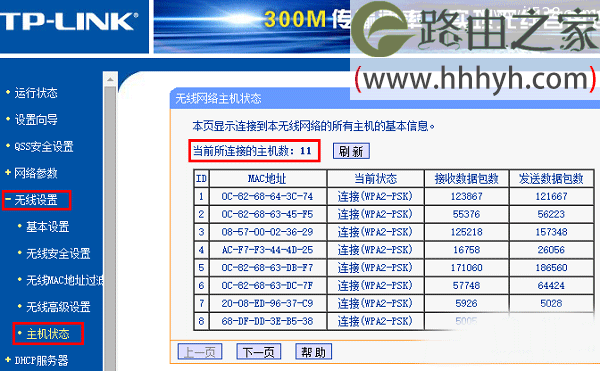
Task: Click MAC address 0C-82-68-64-3C-74 cell
Action: tap(267, 197)
